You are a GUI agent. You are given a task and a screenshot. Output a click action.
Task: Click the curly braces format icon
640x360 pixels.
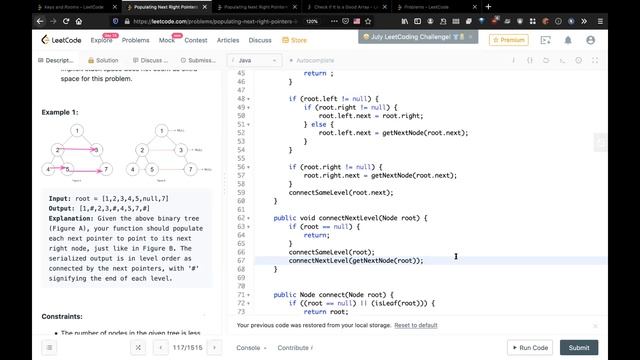coord(530,60)
